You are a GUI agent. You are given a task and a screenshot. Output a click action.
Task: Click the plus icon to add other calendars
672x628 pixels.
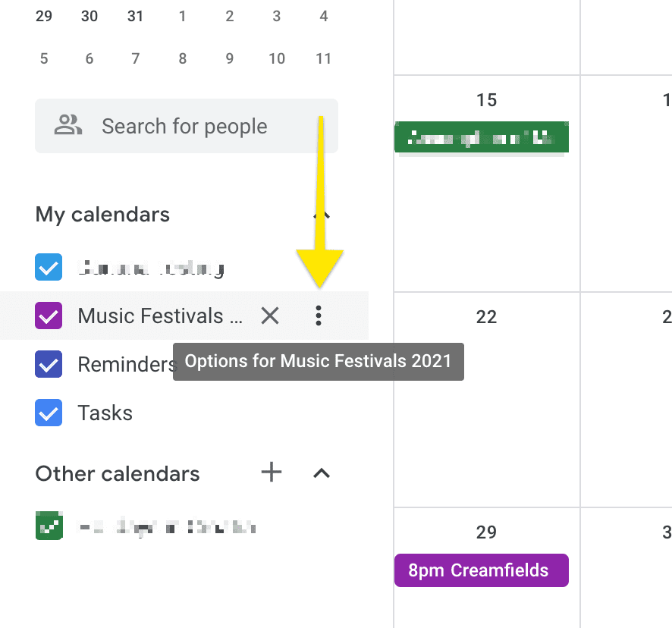point(271,473)
